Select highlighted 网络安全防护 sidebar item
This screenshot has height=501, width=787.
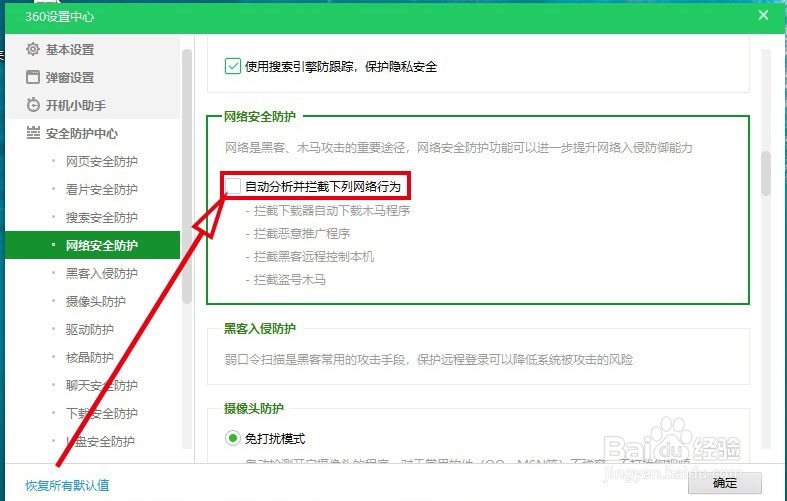click(x=92, y=245)
